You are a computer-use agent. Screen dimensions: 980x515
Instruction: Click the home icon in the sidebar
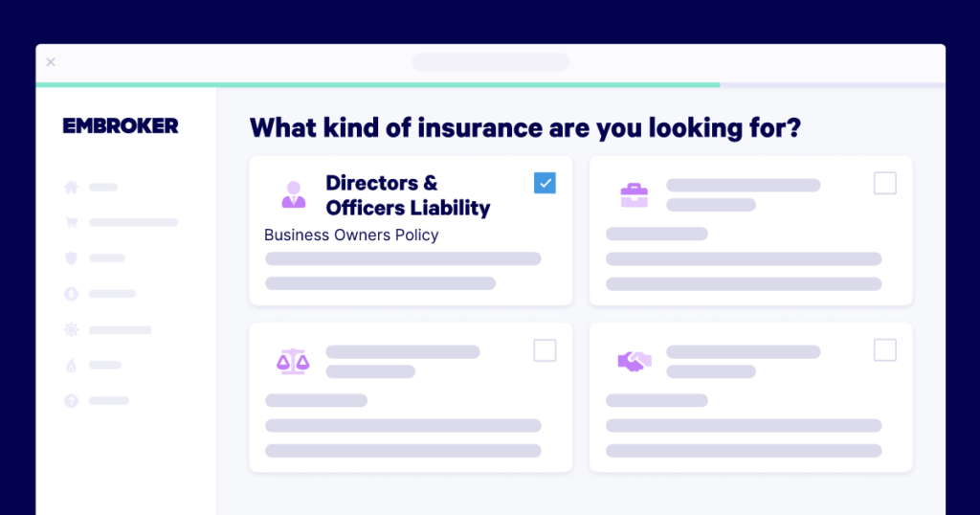point(71,188)
